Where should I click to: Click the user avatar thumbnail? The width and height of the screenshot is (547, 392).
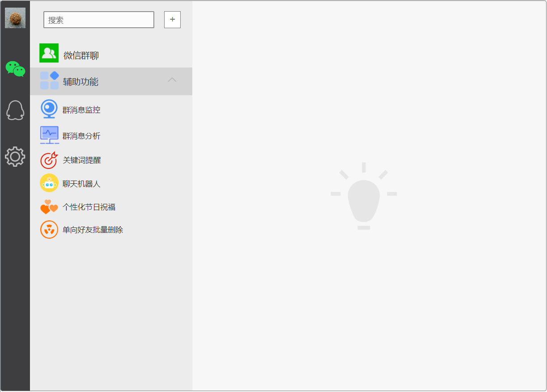tap(15, 18)
